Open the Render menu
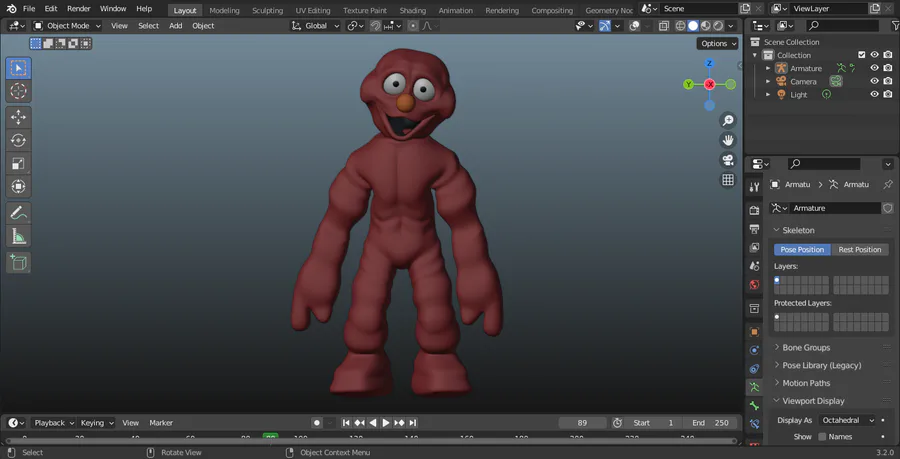 click(78, 9)
